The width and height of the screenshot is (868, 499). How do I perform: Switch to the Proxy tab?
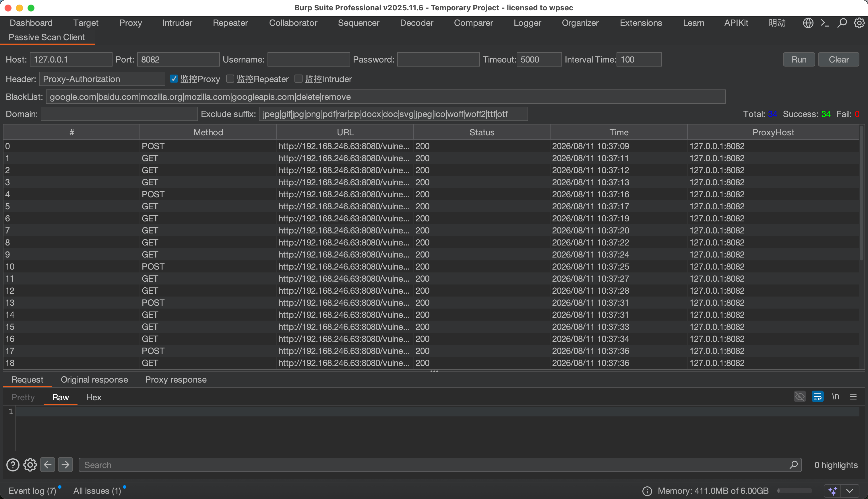tap(130, 23)
